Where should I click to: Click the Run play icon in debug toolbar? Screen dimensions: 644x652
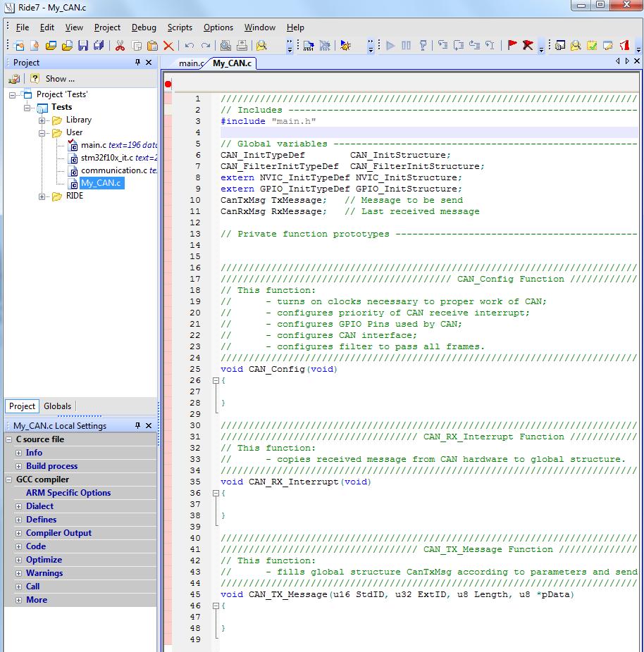(390, 45)
